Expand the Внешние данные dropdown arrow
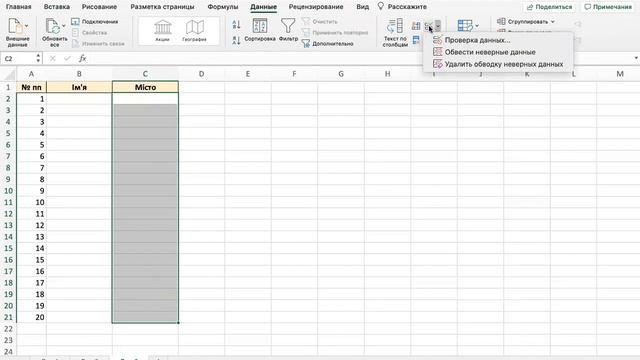Image resolution: width=640 pixels, height=360 pixels. tap(27, 26)
